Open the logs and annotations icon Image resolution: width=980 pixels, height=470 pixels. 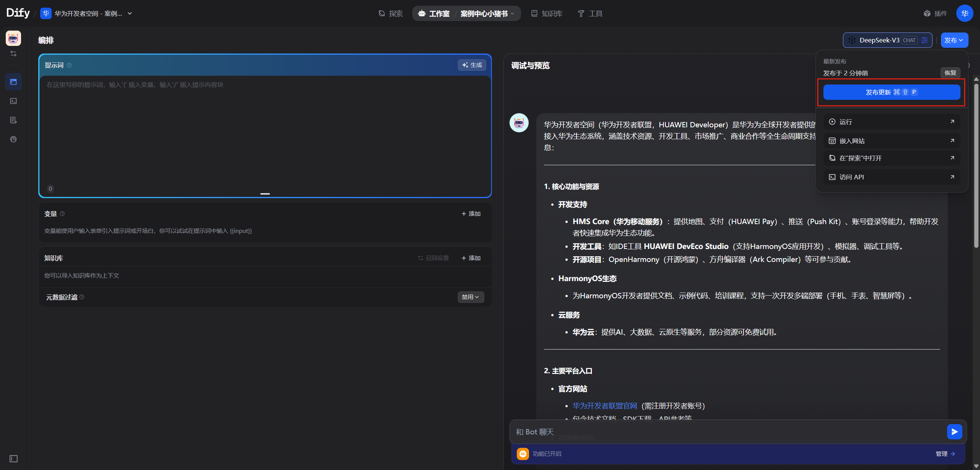[x=13, y=120]
